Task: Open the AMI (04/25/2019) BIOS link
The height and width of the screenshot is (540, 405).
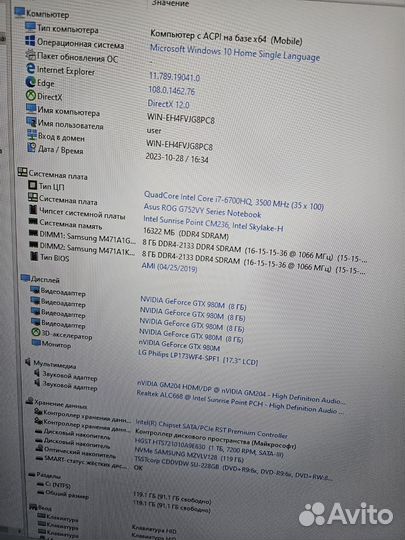Action: [169, 267]
